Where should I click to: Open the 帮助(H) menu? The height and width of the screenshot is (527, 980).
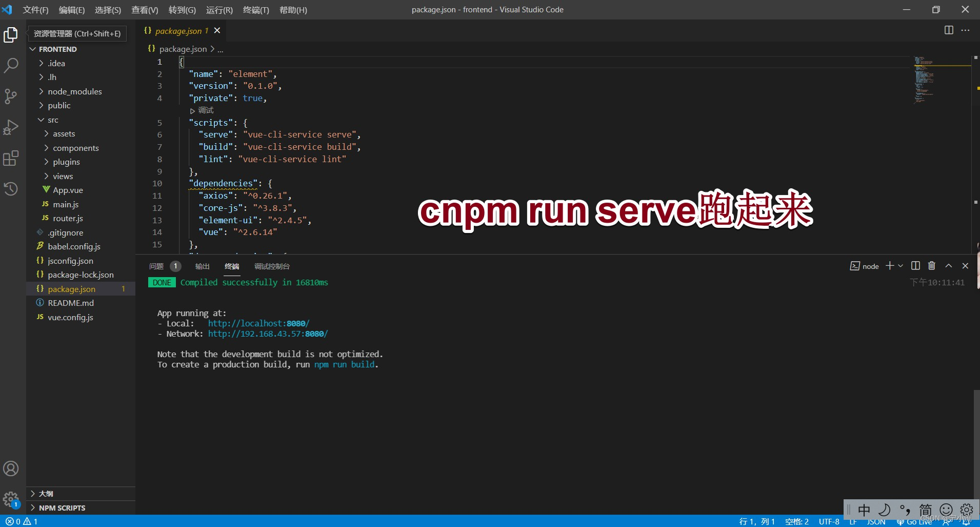pyautogui.click(x=293, y=10)
